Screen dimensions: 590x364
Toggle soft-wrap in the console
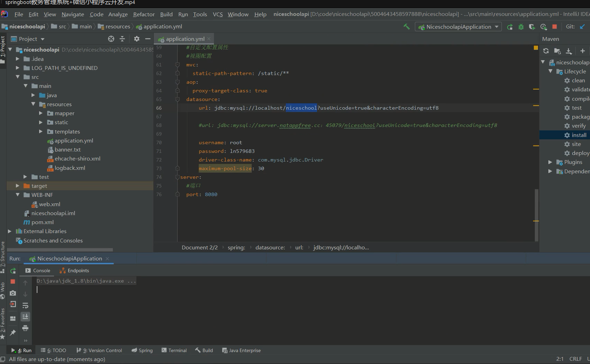(x=25, y=305)
